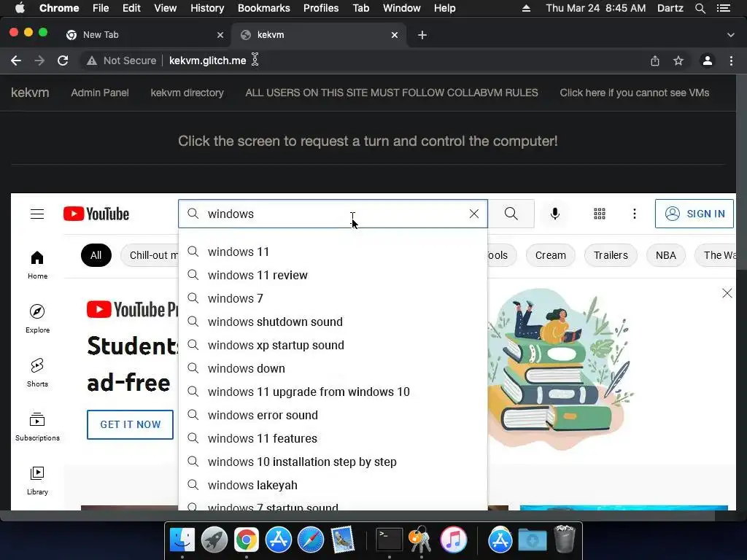Open Keychain Access from the Dock
The width and height of the screenshot is (747, 560).
coord(420,540)
